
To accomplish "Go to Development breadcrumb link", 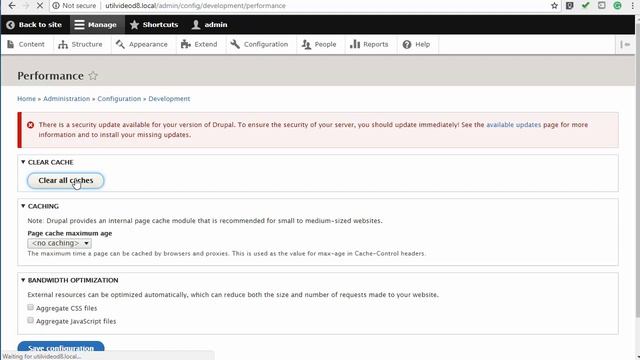I will tap(169, 99).
